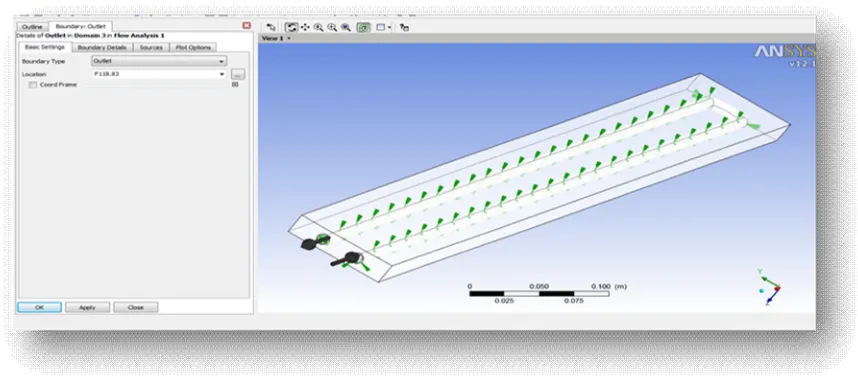The width and height of the screenshot is (858, 380).
Task: Choose the Pan view tool
Action: tap(305, 27)
